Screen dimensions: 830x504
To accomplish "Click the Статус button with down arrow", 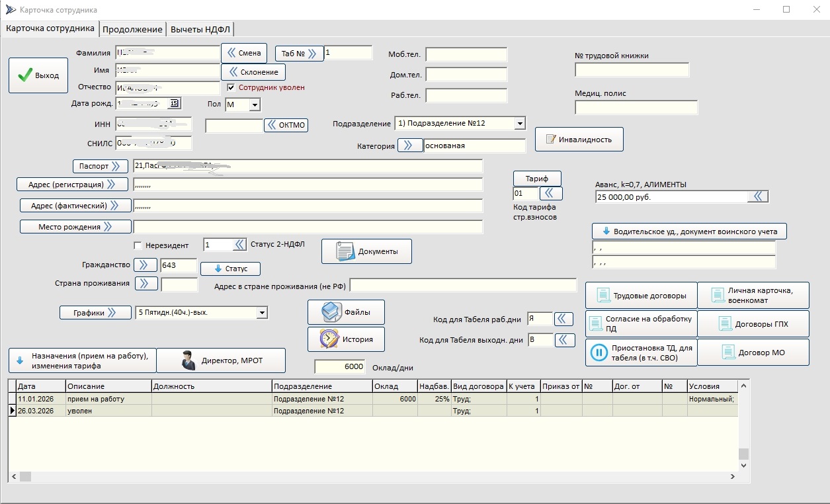I will tap(230, 269).
